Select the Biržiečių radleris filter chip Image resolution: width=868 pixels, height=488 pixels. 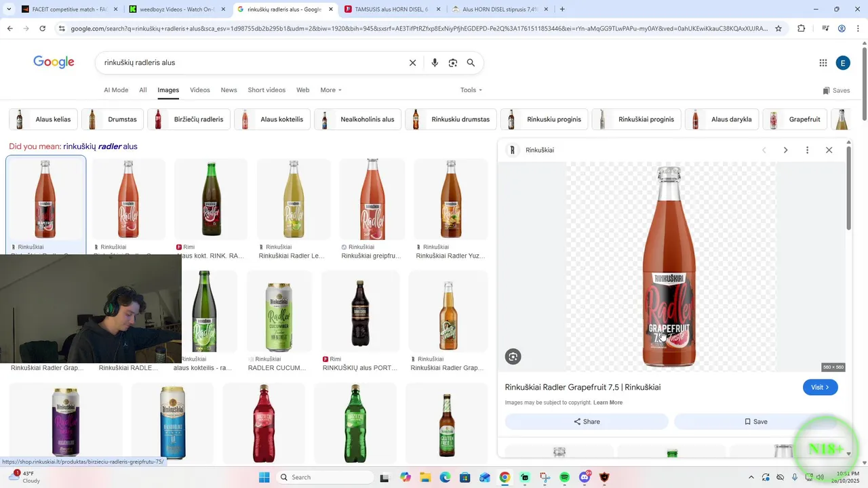(189, 119)
